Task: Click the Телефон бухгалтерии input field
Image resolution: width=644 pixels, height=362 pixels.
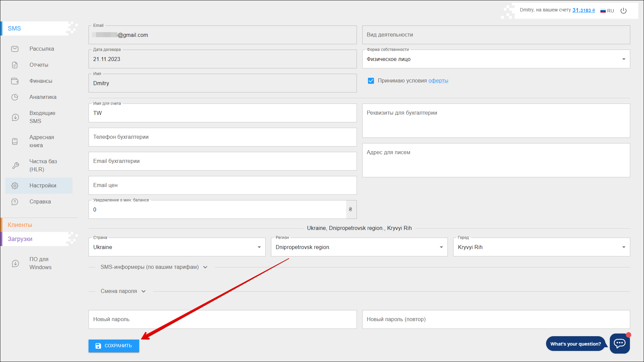Action: pos(222,137)
